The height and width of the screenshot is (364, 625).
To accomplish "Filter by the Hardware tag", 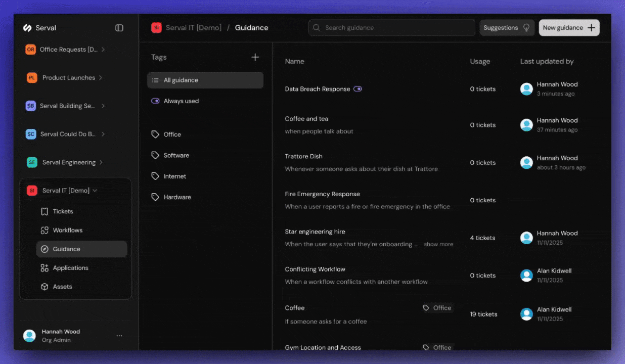I will pos(205,197).
